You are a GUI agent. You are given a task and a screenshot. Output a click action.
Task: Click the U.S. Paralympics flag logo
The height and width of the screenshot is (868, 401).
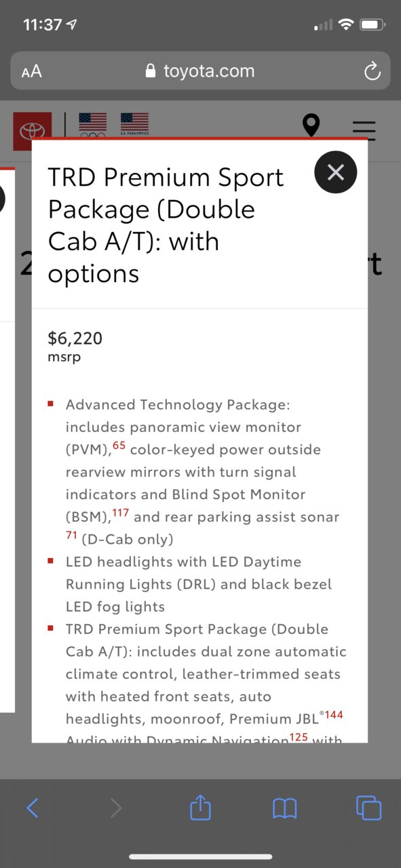point(134,124)
